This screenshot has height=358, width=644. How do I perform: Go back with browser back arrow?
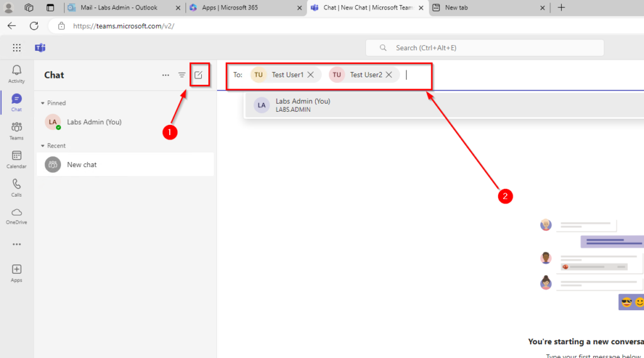pos(11,26)
